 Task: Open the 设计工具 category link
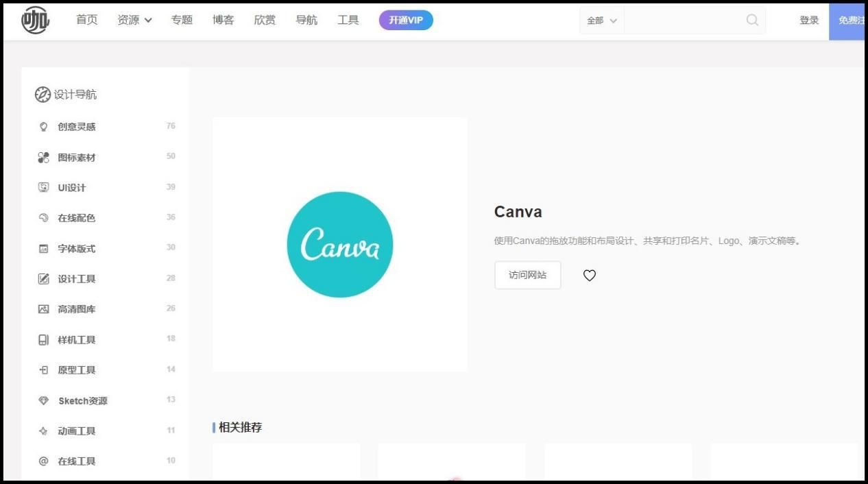[x=77, y=279]
